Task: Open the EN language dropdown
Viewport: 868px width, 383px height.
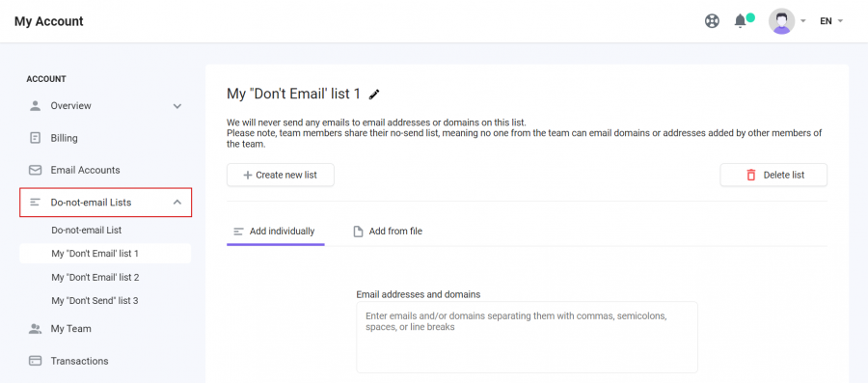Action: (831, 21)
